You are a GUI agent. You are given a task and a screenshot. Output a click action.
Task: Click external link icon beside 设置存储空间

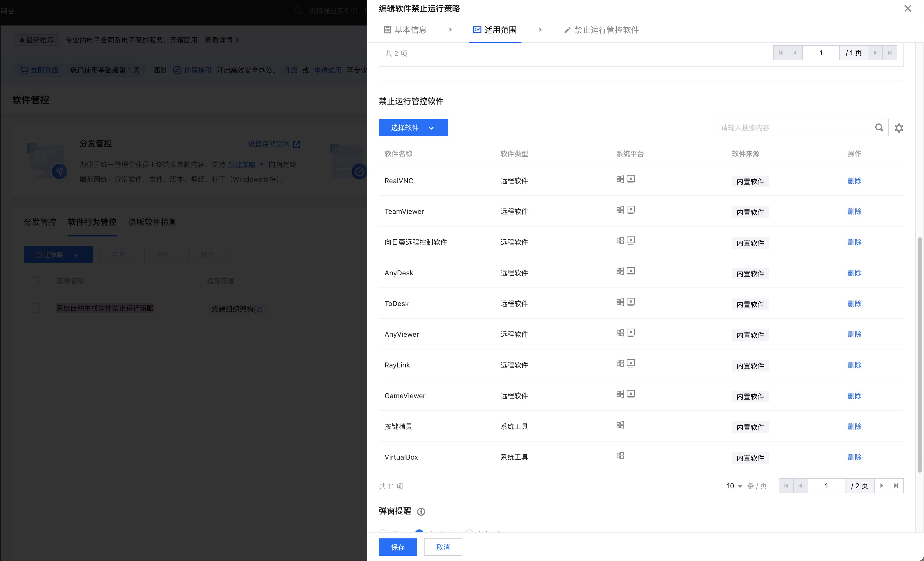pos(297,144)
